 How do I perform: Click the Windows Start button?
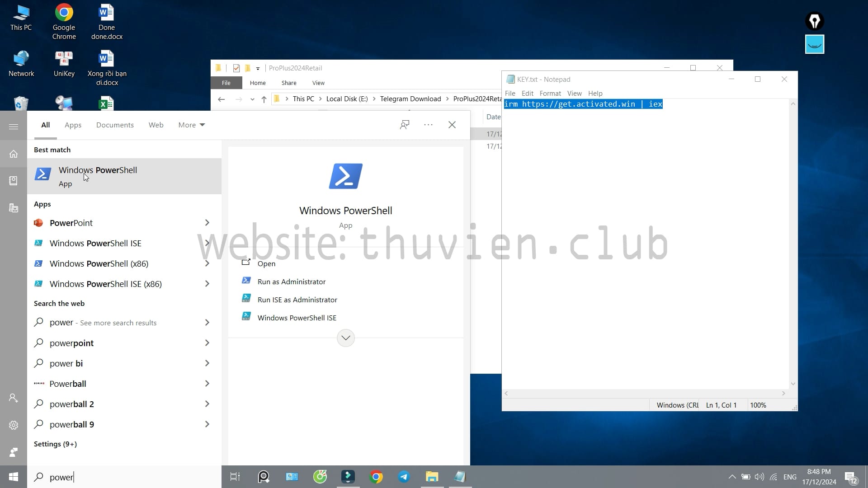[x=14, y=477]
